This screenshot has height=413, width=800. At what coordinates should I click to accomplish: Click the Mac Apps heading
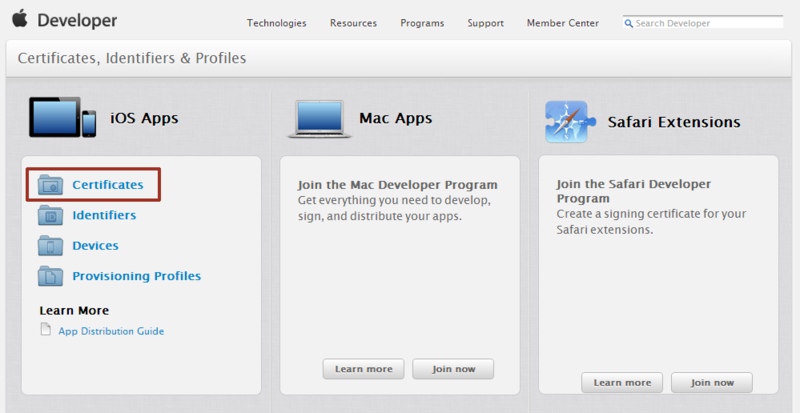395,118
